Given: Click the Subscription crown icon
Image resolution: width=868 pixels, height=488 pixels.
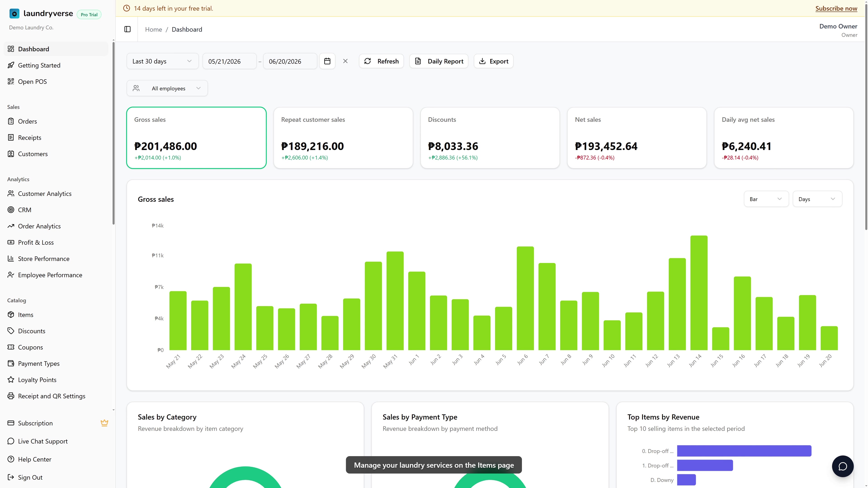Looking at the screenshot, I should point(104,423).
